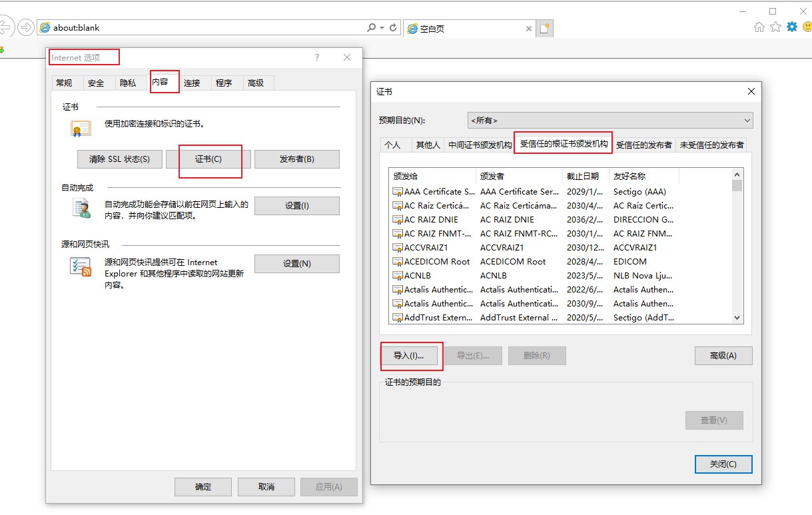Open 设置(I) for 自动完成
Viewport: 812px width, 515px height.
click(x=296, y=206)
